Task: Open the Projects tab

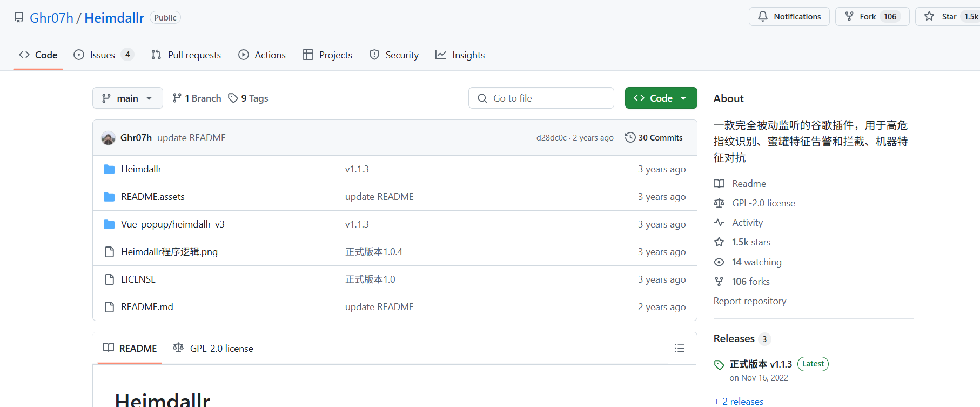Action: pos(327,55)
